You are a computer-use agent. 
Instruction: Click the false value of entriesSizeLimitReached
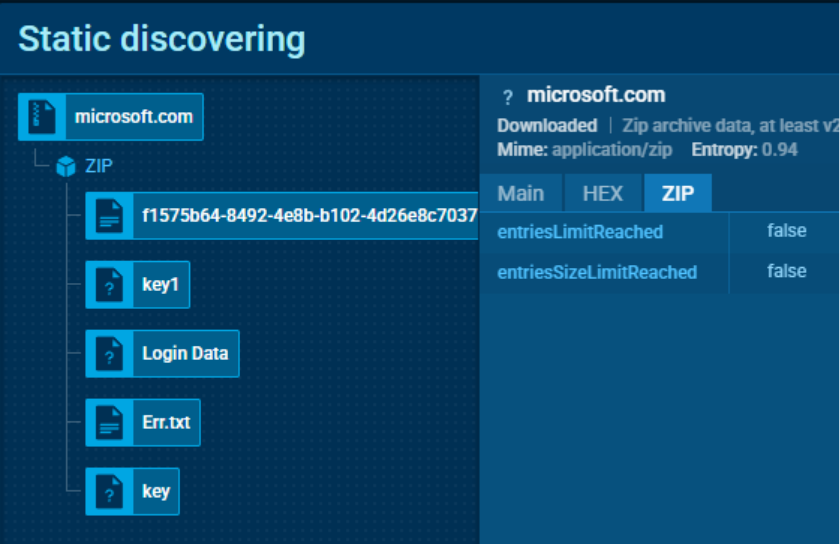point(786,271)
